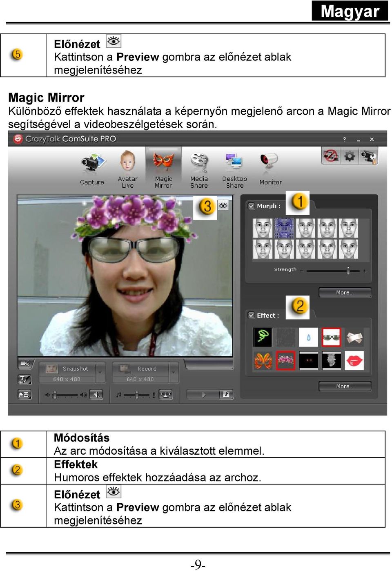Toggle the preview eye icon above the video

(x=223, y=205)
